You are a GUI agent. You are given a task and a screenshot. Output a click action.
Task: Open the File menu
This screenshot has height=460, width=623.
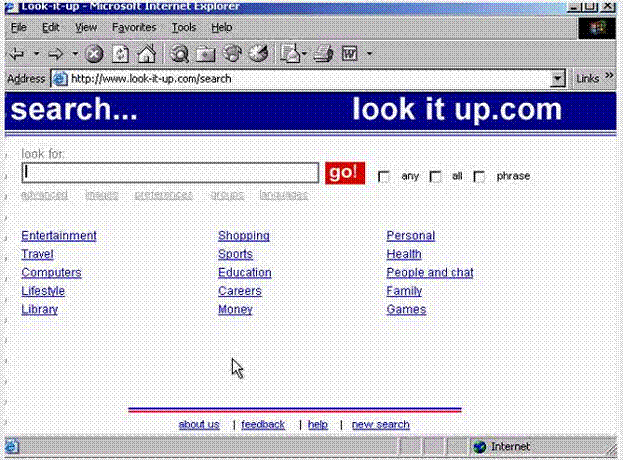pyautogui.click(x=19, y=27)
